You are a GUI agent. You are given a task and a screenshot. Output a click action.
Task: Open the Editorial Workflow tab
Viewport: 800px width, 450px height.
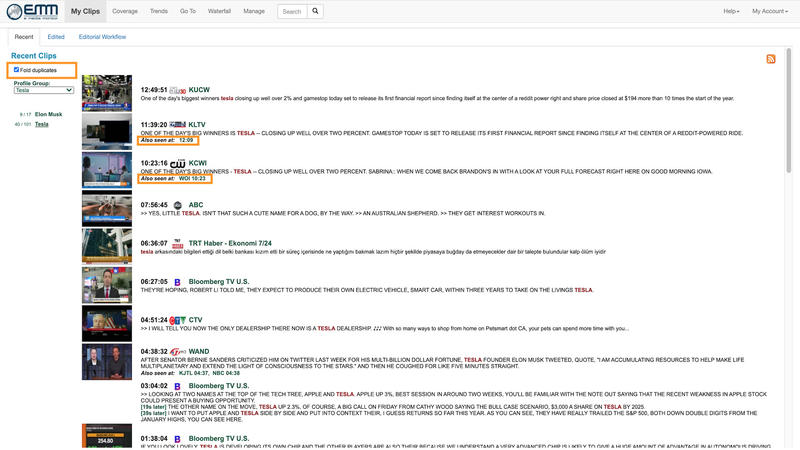tap(102, 36)
